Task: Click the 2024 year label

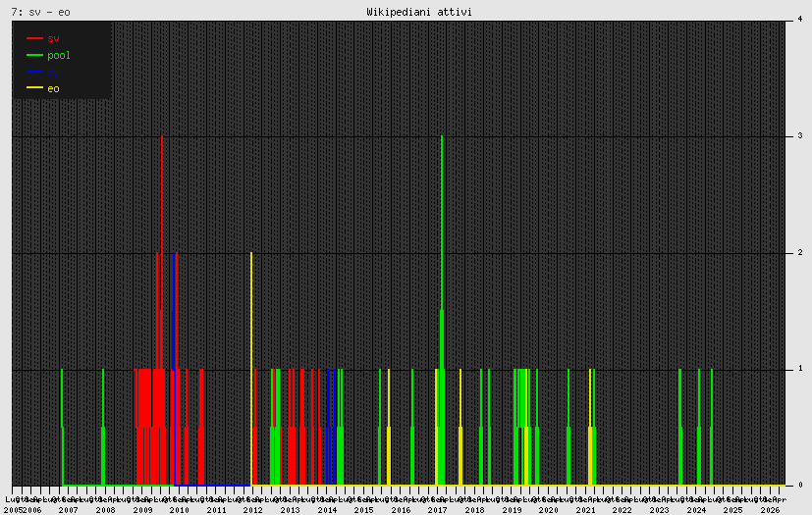Action: click(696, 510)
